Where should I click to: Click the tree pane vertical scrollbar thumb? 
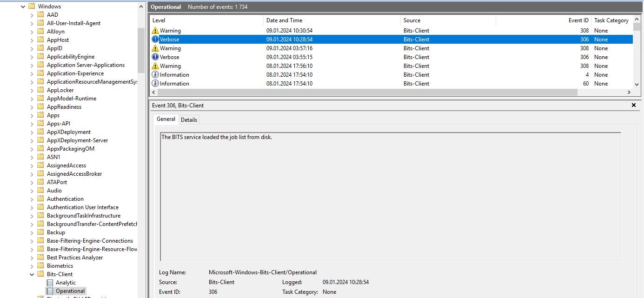point(141,50)
